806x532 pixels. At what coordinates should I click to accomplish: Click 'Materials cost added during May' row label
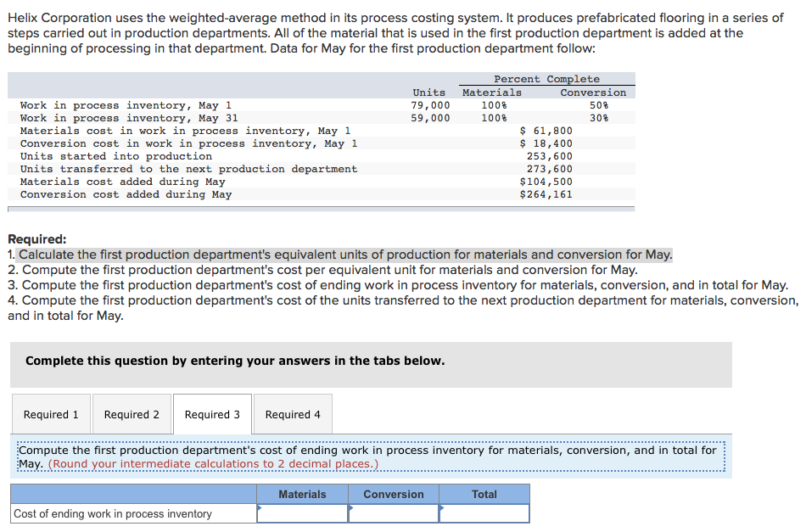pyautogui.click(x=123, y=182)
